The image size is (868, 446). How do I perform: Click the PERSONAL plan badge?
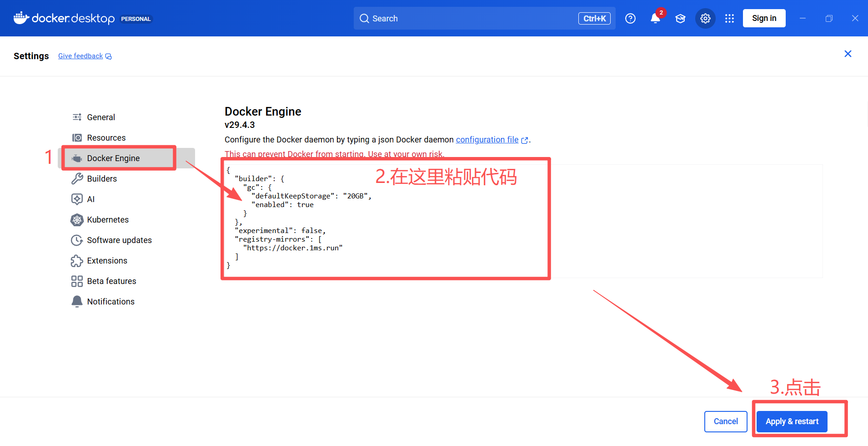(135, 19)
